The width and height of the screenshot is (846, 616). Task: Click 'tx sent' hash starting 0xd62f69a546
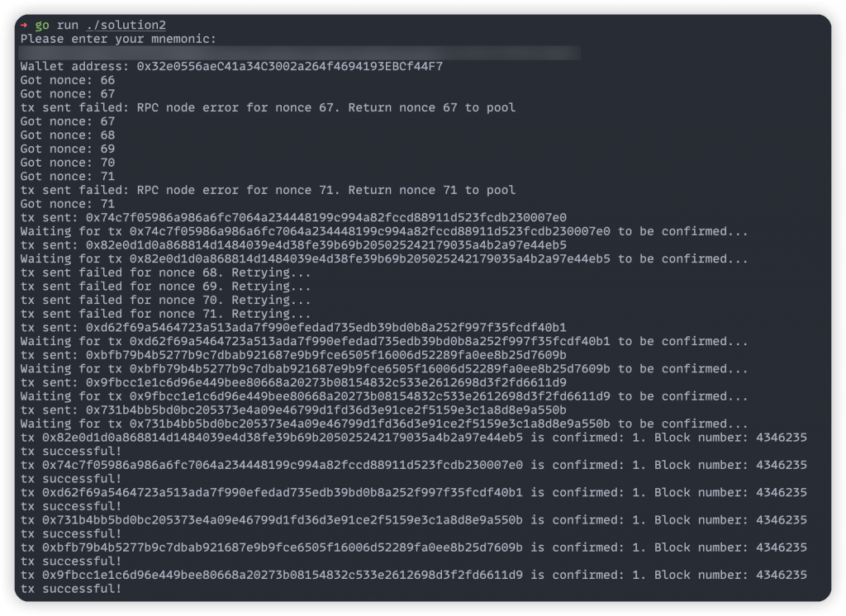[326, 328]
